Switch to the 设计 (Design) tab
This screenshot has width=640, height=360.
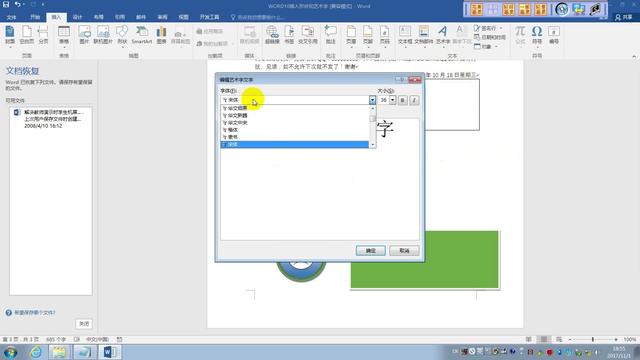point(78,17)
